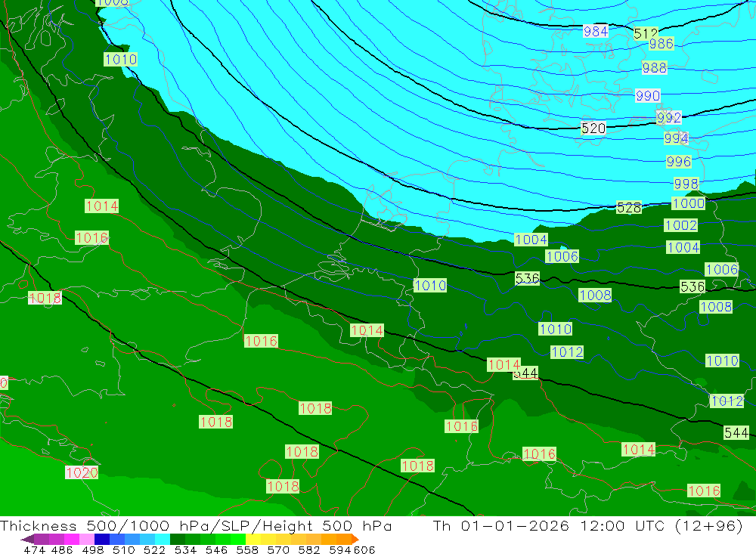The height and width of the screenshot is (554, 756).
Task: Select the date '01-01-2026' in the footer
Action: tap(515, 525)
